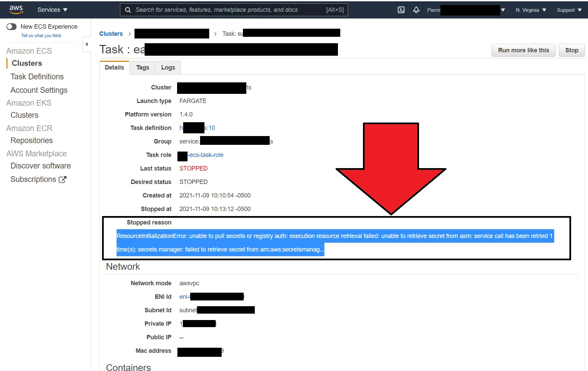Click the Stopped at timestamp 10:13:12
Screen dimensions: 588x371
pyautogui.click(x=215, y=209)
